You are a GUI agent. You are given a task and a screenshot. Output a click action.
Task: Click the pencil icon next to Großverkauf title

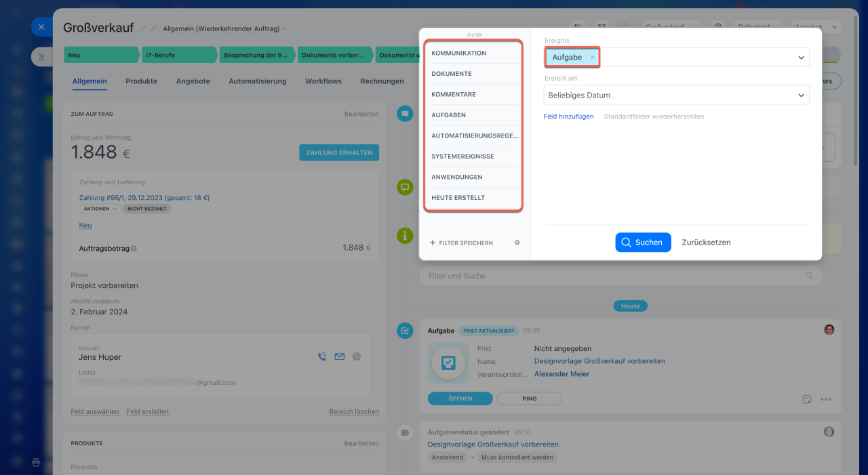(143, 28)
